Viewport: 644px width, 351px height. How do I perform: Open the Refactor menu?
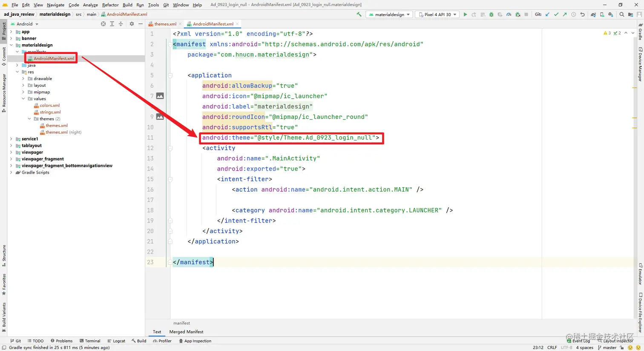[x=110, y=5]
